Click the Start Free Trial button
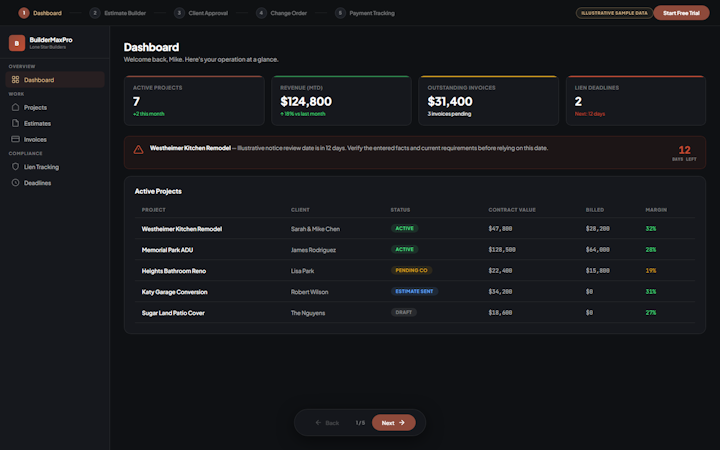Image resolution: width=720 pixels, height=450 pixels. 681,13
